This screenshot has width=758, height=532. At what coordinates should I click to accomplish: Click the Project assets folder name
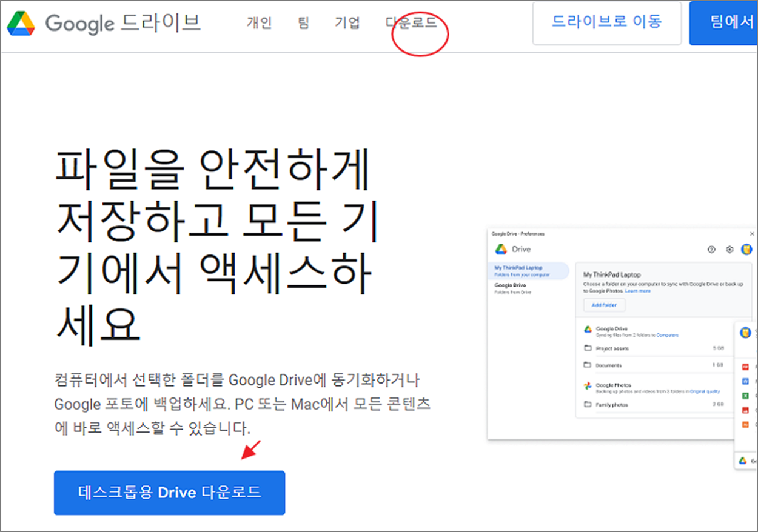(612, 348)
